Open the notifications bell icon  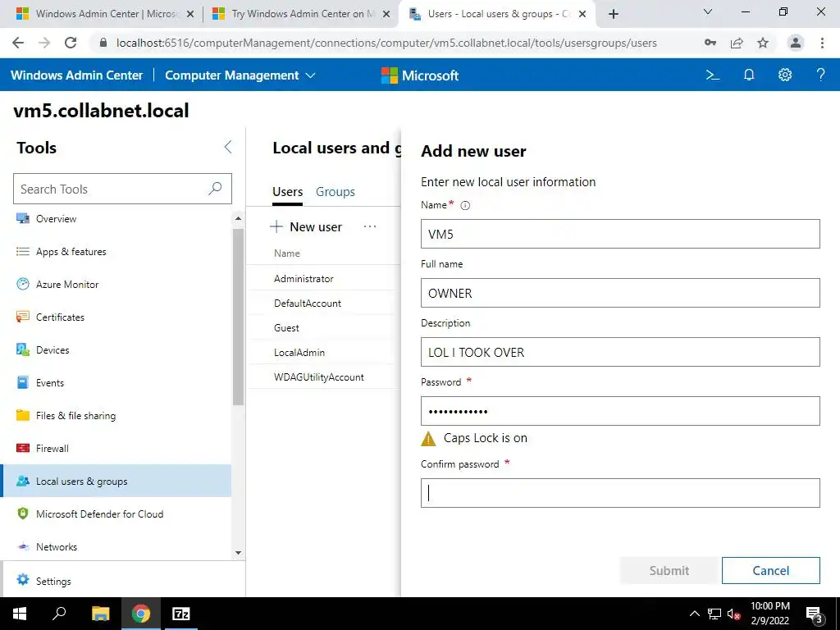click(x=749, y=75)
